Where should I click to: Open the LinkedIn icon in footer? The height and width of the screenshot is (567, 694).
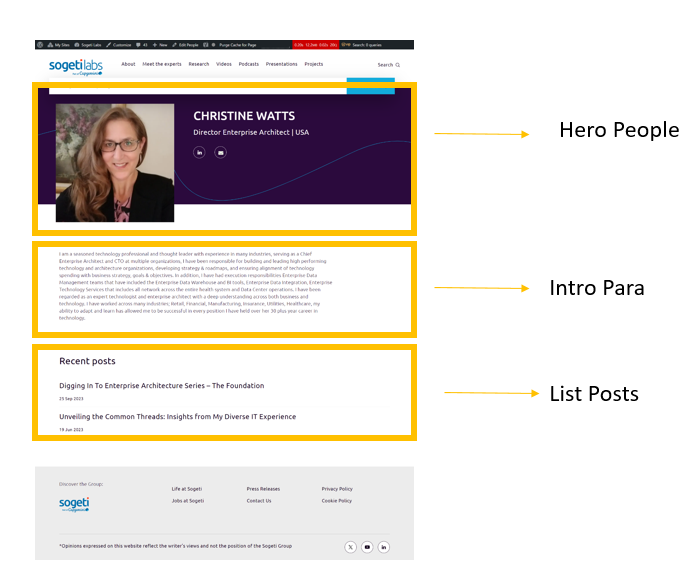pyautogui.click(x=383, y=547)
